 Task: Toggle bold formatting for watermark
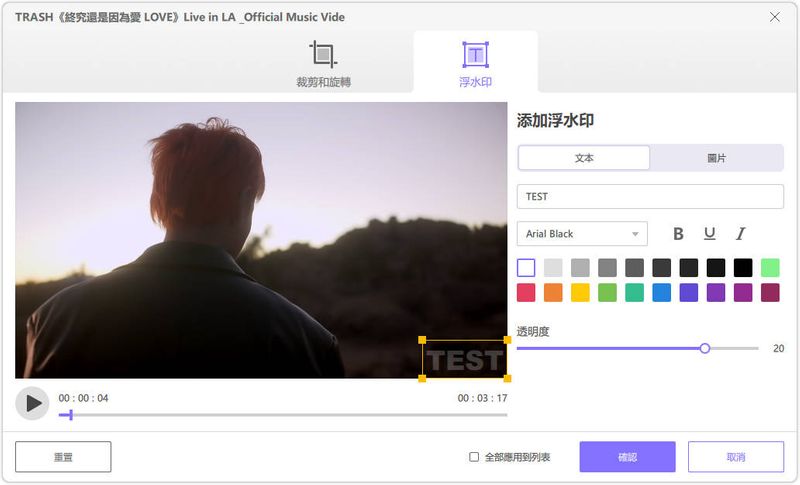[x=678, y=234]
